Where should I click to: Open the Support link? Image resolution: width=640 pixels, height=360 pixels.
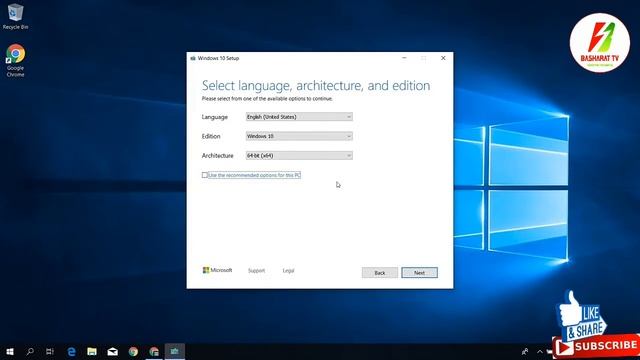click(x=256, y=271)
